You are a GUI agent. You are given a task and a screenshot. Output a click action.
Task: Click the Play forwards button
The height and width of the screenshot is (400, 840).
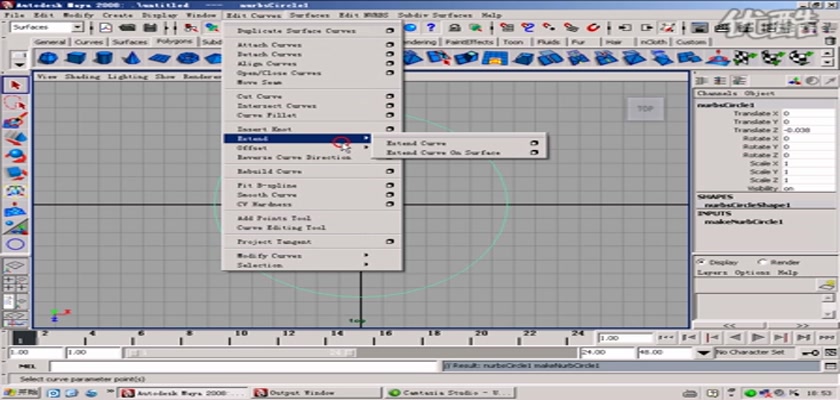(758, 337)
